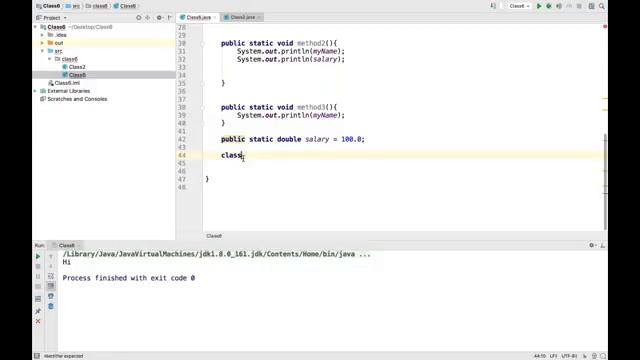Collapse the Class6 project root node
The width and height of the screenshot is (640, 360).
36,27
